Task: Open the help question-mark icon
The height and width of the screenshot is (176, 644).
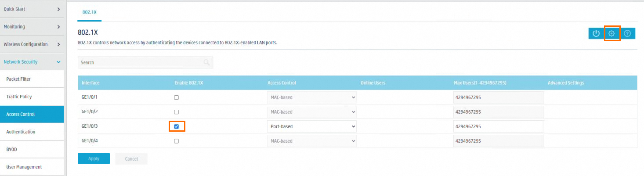Action: pyautogui.click(x=627, y=33)
